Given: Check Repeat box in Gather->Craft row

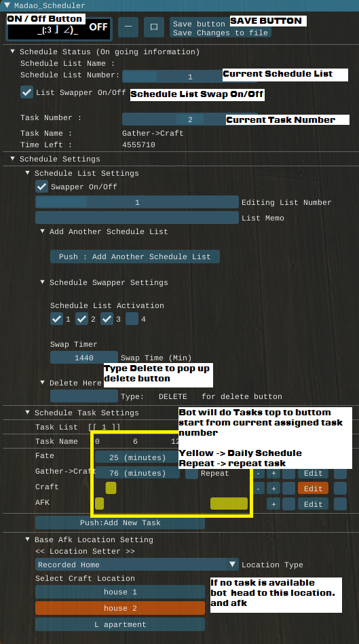Looking at the screenshot, I should pos(191,473).
